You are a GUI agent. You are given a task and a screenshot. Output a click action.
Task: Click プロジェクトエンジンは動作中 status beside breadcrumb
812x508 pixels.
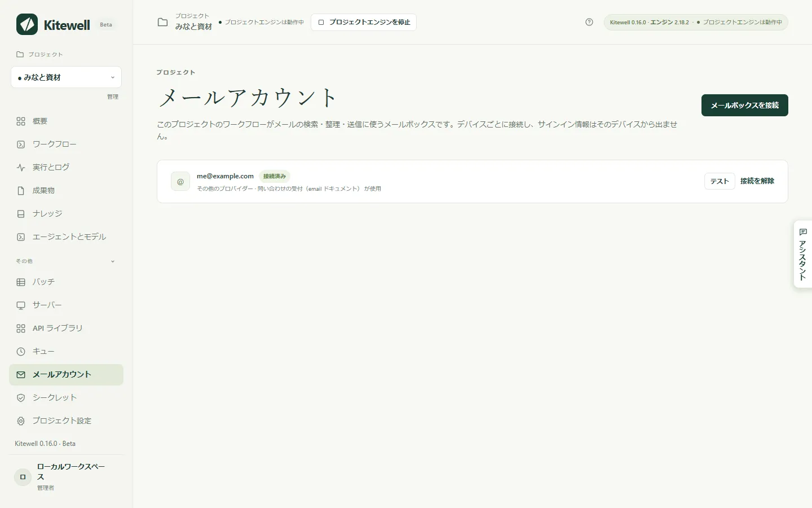coord(262,23)
